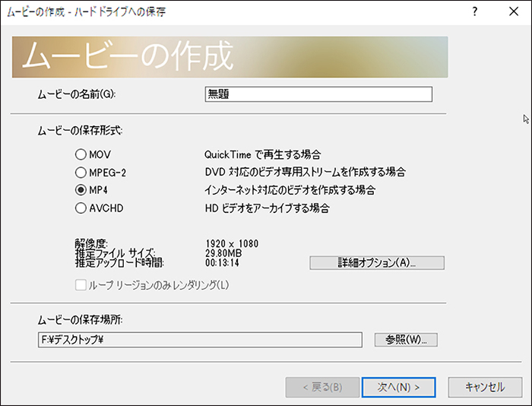Close the ムービーの作成 dialog

[x=514, y=12]
